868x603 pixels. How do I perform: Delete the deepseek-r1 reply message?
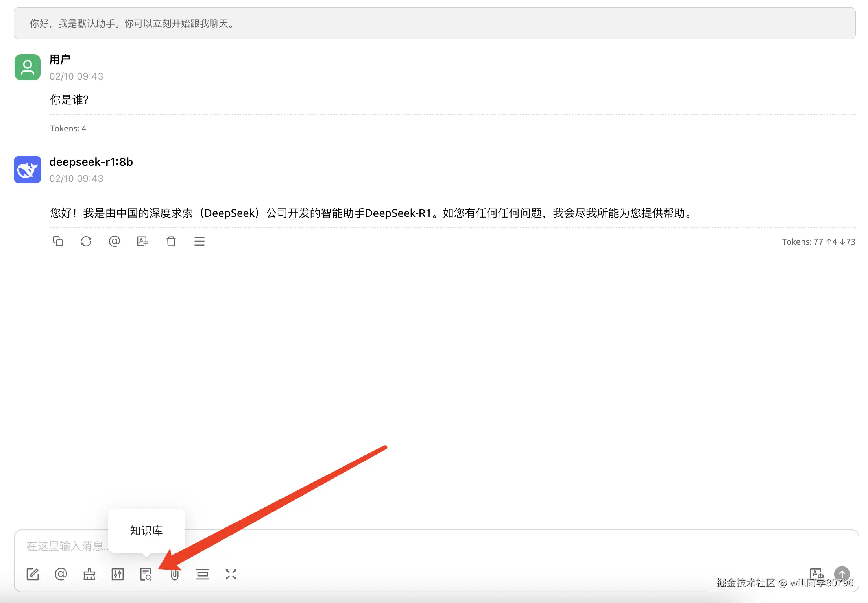(x=171, y=241)
